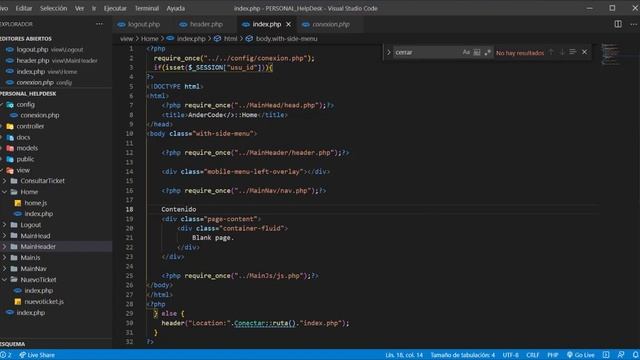Open Explorer panel more actions menu
Viewport: 640px width, 360px height.
pyautogui.click(x=100, y=24)
